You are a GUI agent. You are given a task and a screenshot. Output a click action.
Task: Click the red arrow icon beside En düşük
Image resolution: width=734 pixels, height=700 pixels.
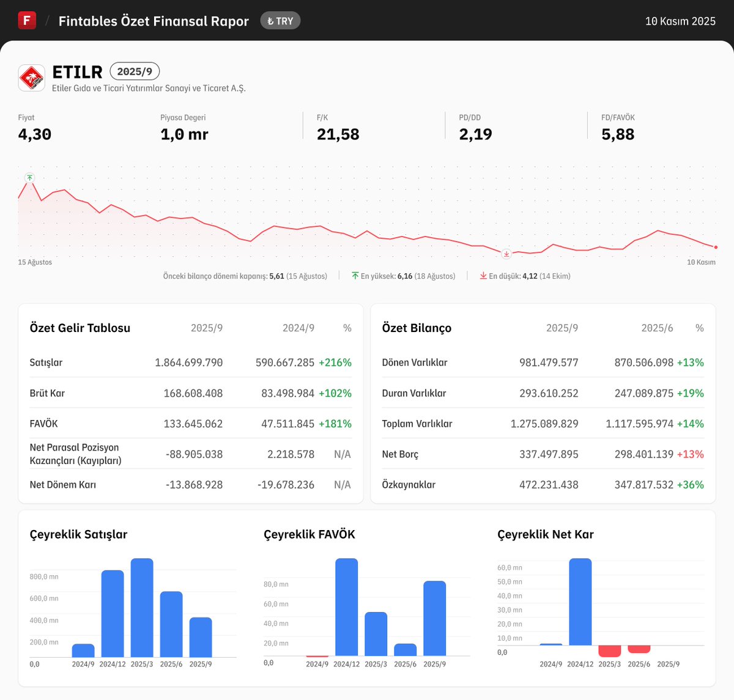click(483, 276)
